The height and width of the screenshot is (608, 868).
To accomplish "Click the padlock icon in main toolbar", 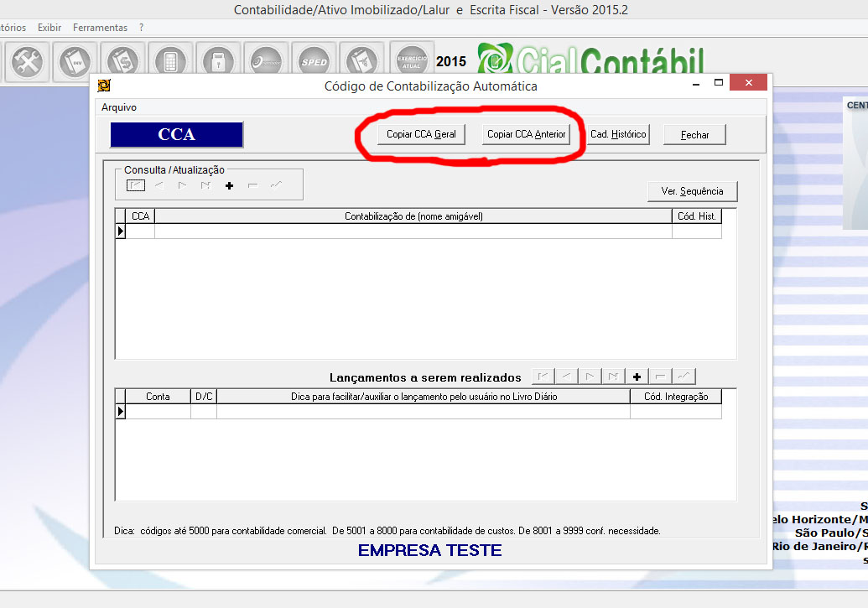I will [x=218, y=62].
